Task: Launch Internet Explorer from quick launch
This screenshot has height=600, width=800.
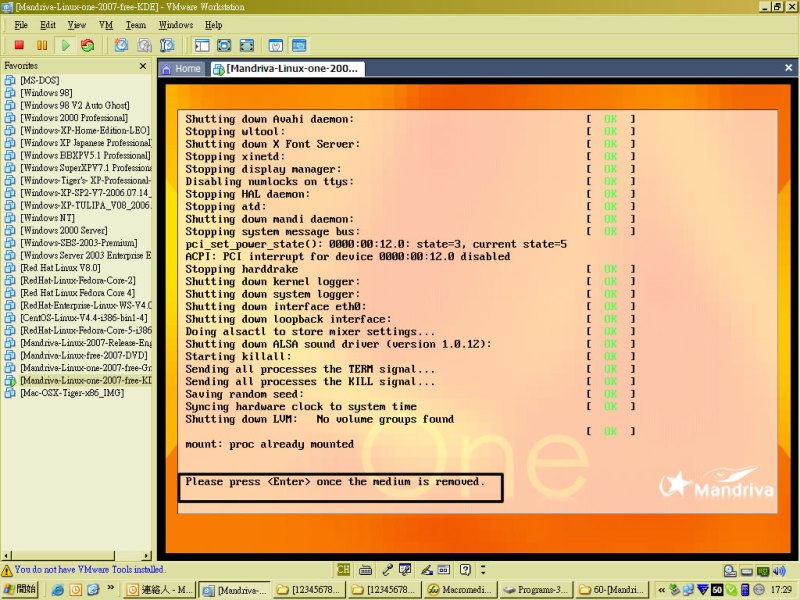Action: tap(58, 590)
